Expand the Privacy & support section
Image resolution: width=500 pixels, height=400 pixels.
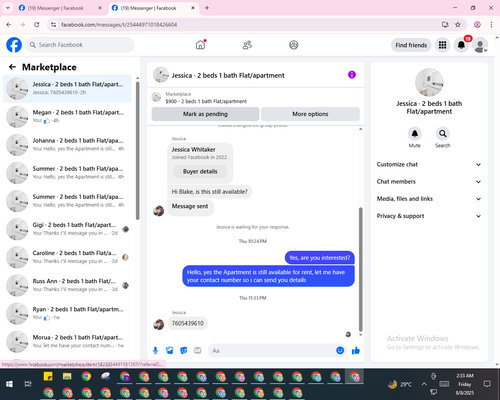tap(429, 216)
